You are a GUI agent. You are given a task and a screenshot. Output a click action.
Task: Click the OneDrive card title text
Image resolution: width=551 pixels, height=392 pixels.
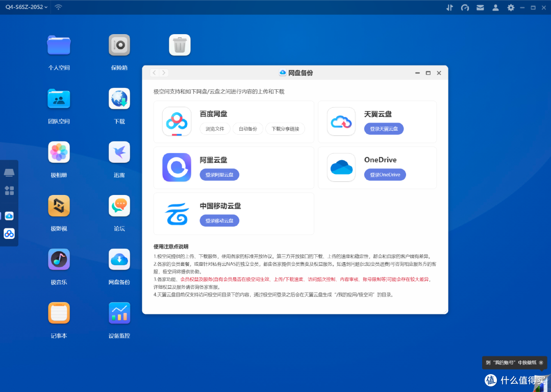(x=380, y=160)
